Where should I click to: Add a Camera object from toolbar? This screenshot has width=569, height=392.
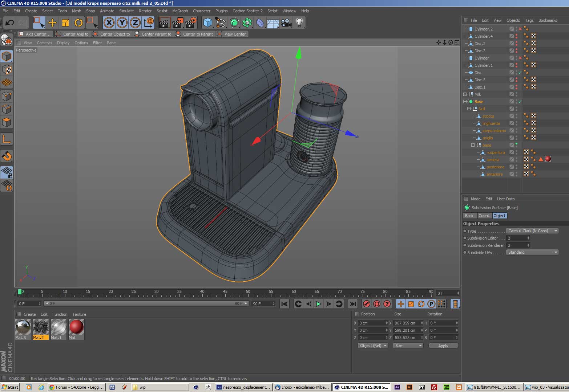pos(286,23)
